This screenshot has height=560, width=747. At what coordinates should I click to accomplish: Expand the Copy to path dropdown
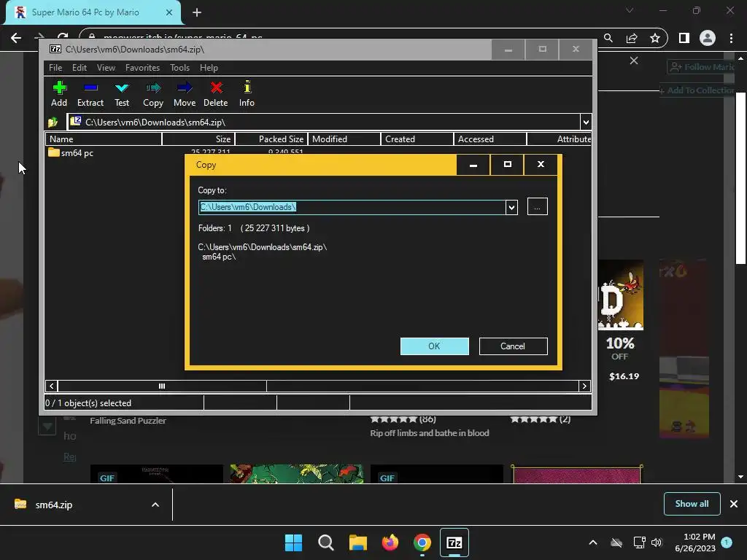click(x=511, y=207)
